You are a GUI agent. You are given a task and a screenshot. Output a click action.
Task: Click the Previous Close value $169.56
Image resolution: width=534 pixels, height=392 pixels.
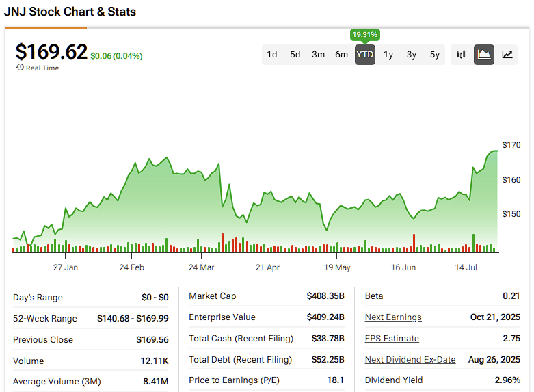(x=152, y=340)
